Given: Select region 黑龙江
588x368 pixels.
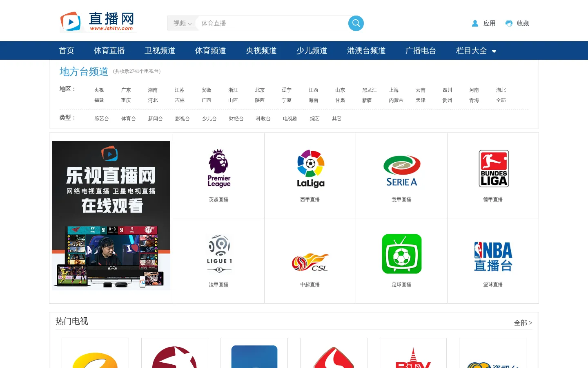Looking at the screenshot, I should 370,90.
